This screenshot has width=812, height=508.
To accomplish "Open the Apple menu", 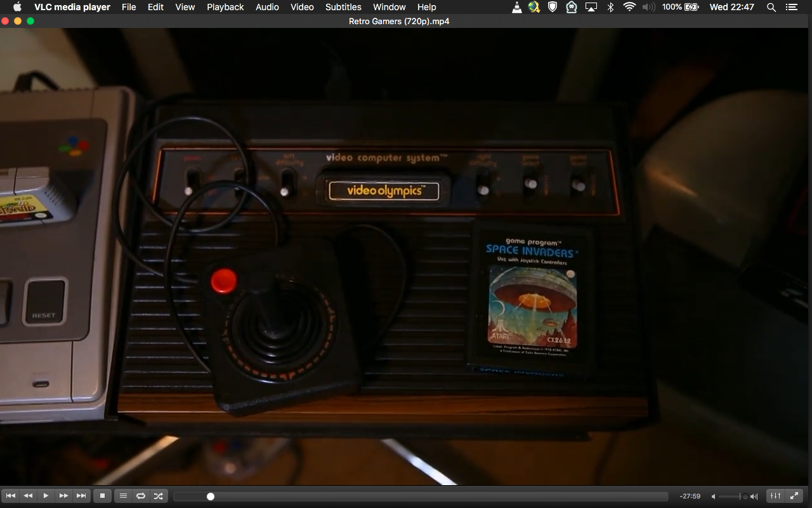I will pyautogui.click(x=17, y=7).
